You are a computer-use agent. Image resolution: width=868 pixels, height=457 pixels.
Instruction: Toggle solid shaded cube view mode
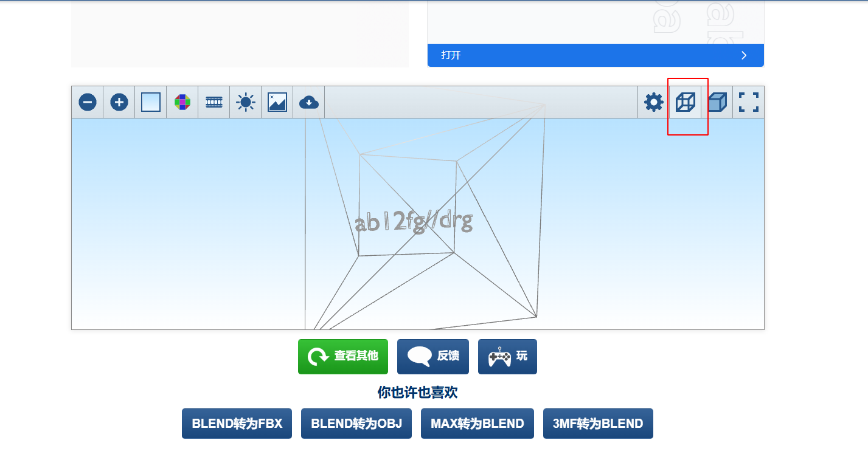pos(717,102)
